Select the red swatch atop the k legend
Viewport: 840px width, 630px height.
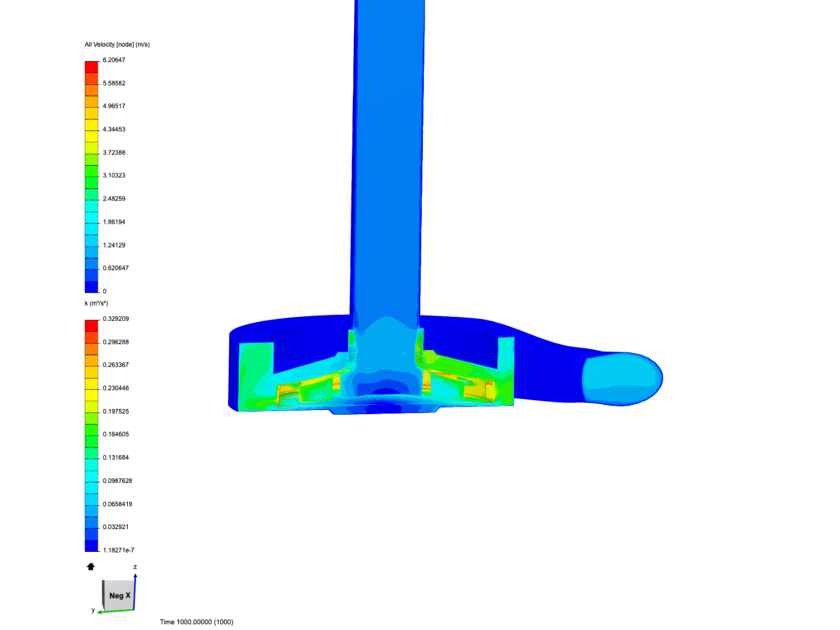tap(92, 326)
